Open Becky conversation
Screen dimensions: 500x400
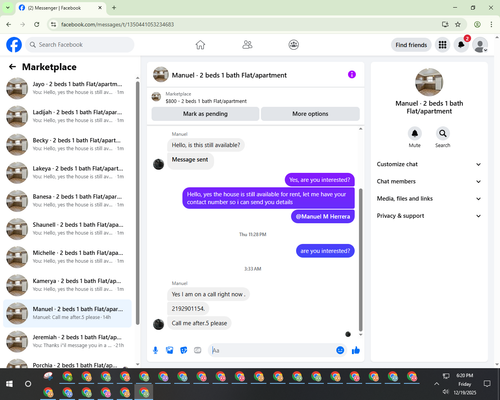(67, 145)
